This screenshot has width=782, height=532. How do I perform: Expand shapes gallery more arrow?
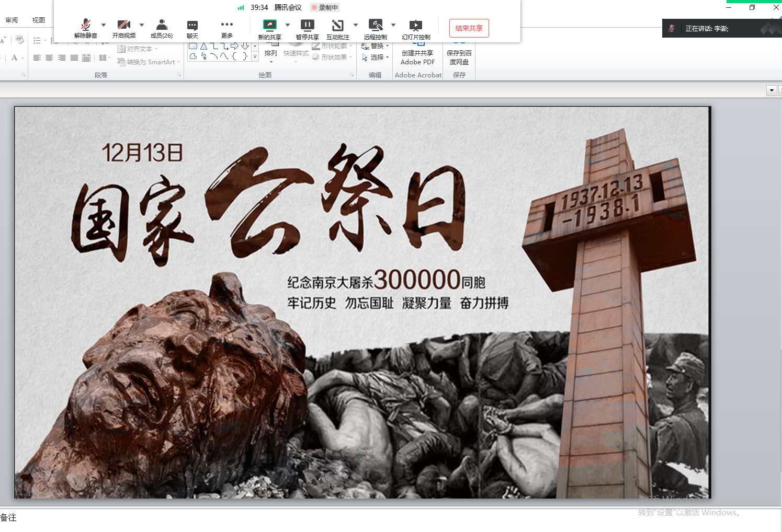click(x=255, y=56)
